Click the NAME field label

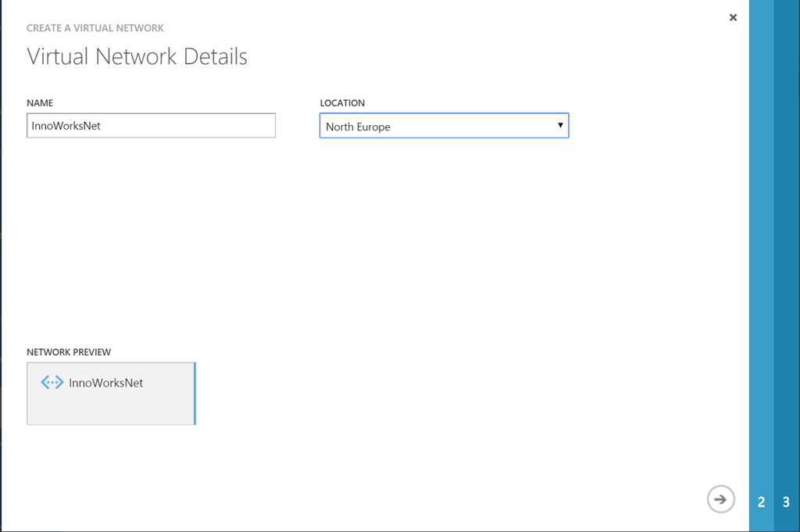point(40,103)
